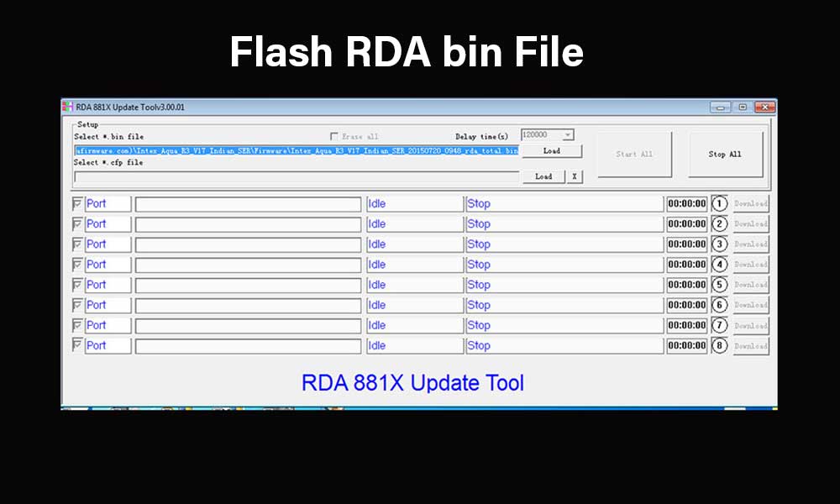The height and width of the screenshot is (504, 840).
Task: Select the circled number 5 indicator
Action: tap(719, 284)
